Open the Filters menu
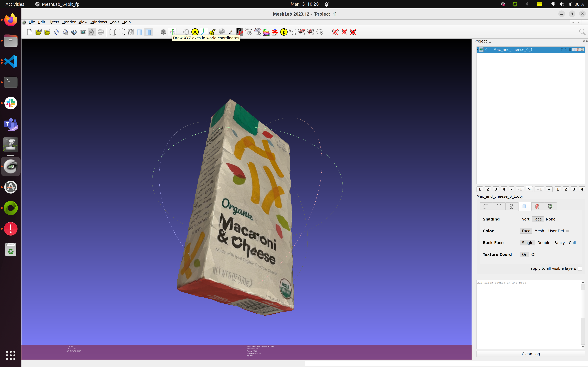This screenshot has height=367, width=588. (x=54, y=22)
